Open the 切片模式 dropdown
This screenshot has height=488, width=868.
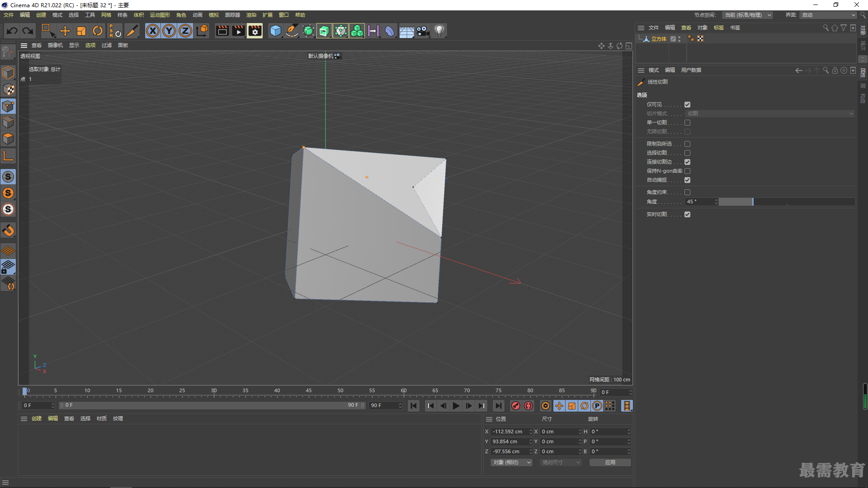click(x=770, y=113)
